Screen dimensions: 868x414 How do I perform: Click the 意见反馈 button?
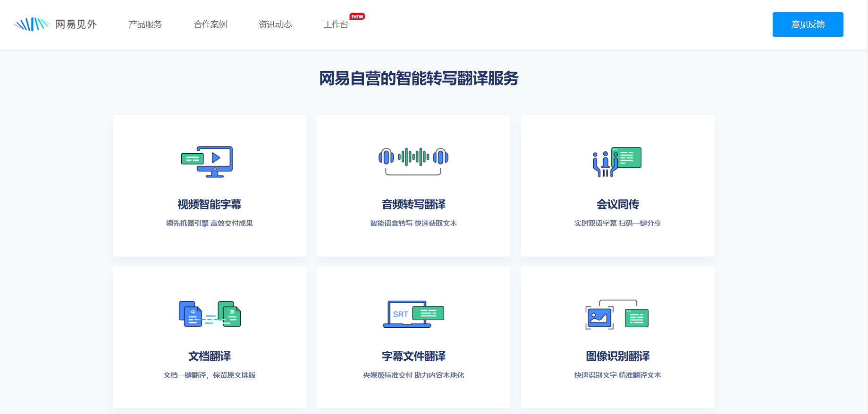pyautogui.click(x=808, y=25)
